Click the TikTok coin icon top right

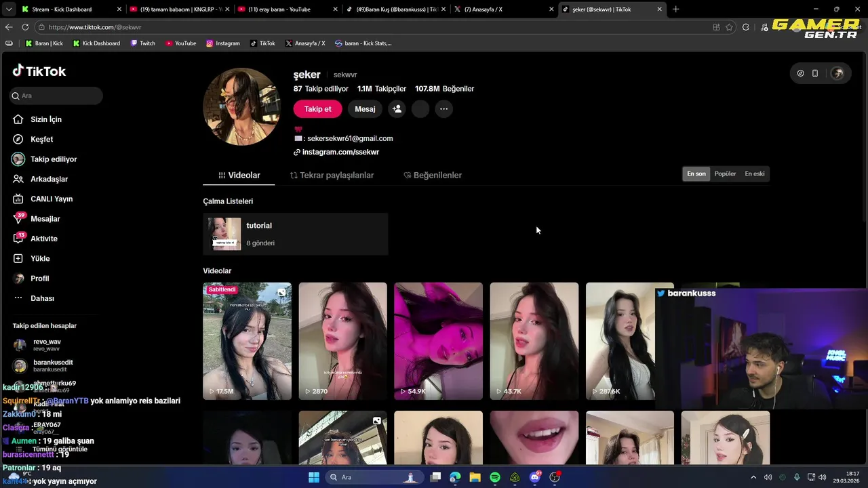[800, 73]
